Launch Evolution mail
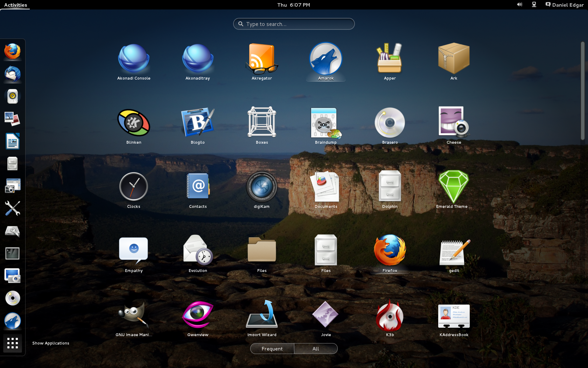Viewport: 588px width, 368px height. click(x=198, y=254)
